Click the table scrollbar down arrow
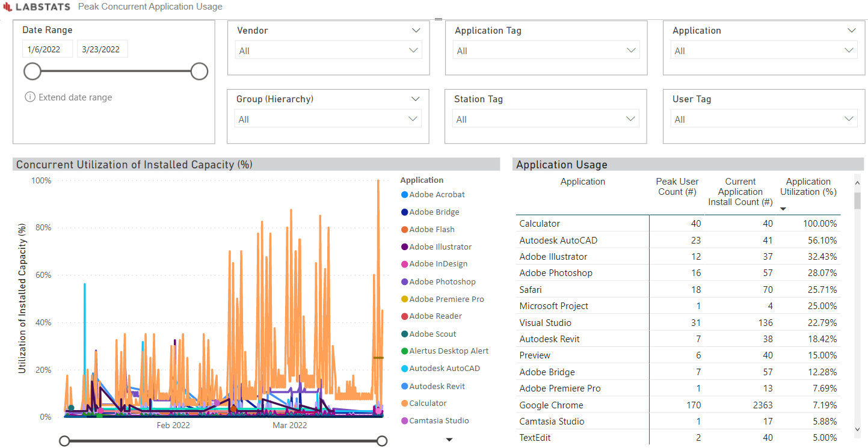868x448 pixels. coord(857,429)
